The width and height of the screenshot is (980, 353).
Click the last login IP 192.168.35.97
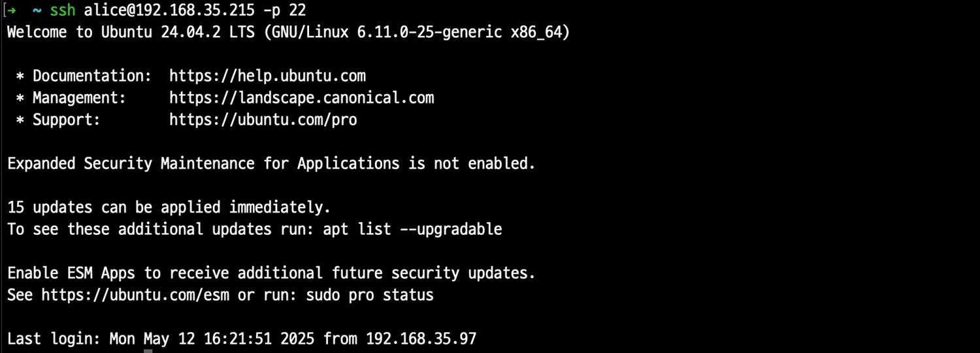click(421, 339)
